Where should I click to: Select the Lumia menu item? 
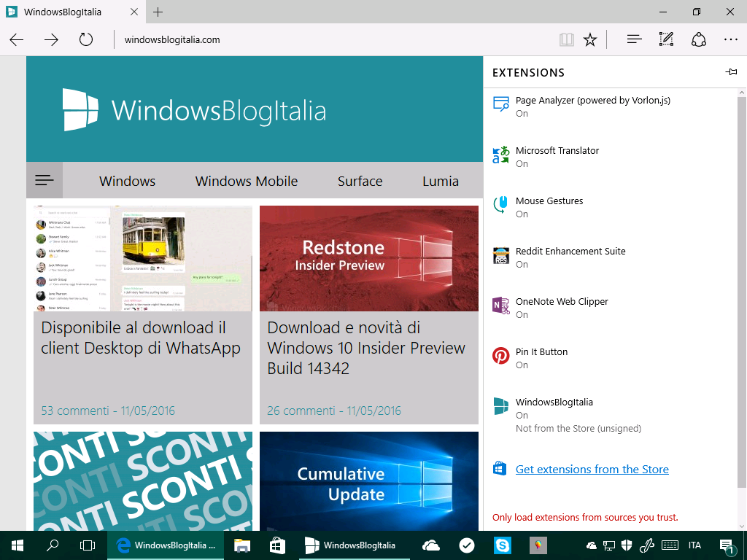(x=441, y=182)
